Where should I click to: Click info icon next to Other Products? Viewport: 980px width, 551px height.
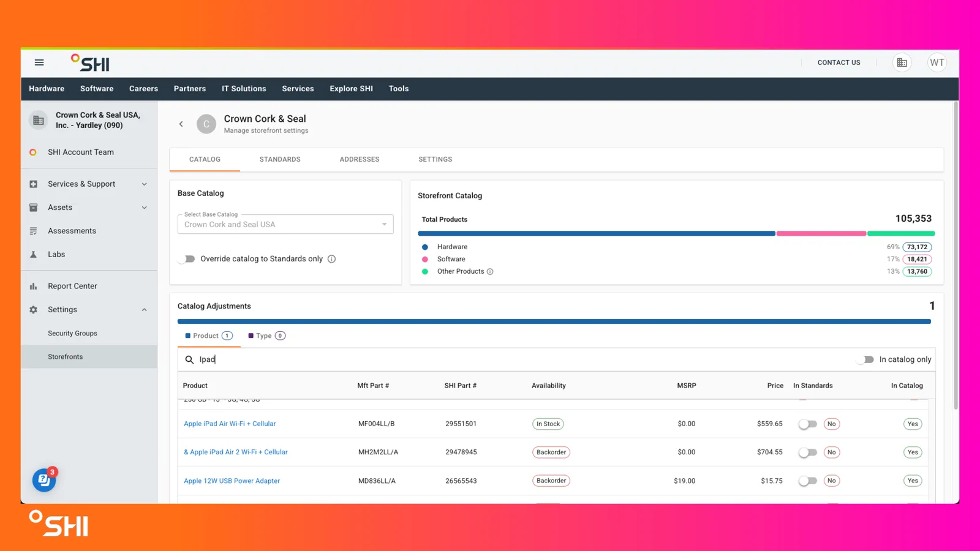point(490,272)
